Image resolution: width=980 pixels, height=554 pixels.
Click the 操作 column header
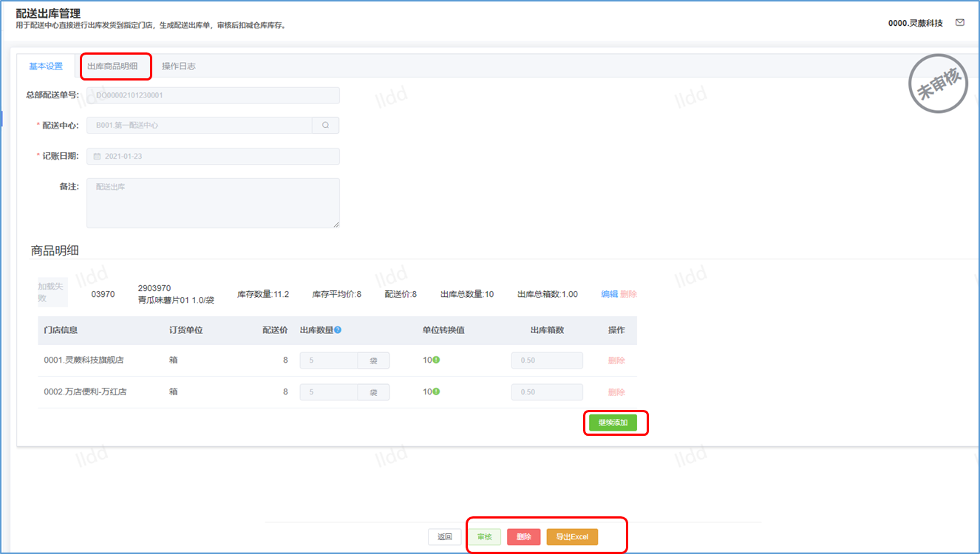pyautogui.click(x=616, y=330)
